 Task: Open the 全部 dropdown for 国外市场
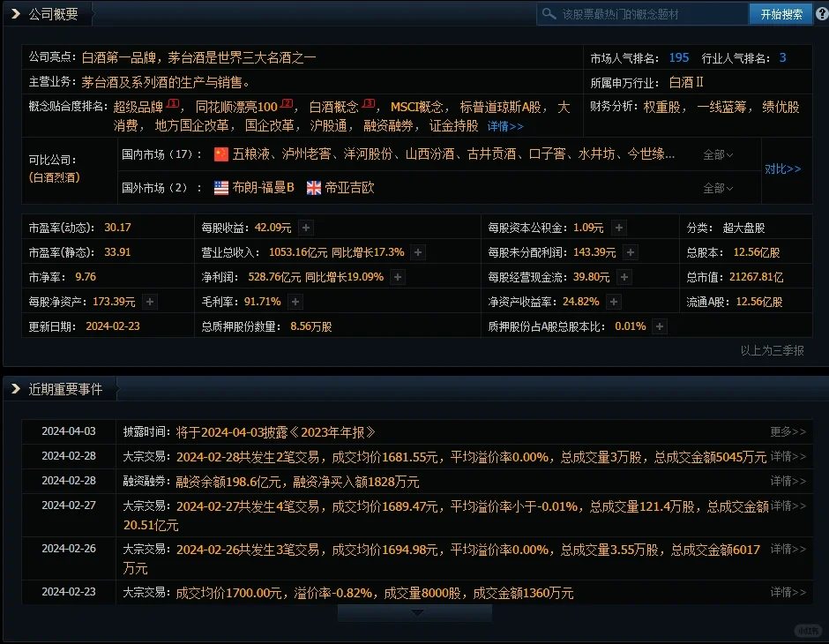click(x=717, y=188)
